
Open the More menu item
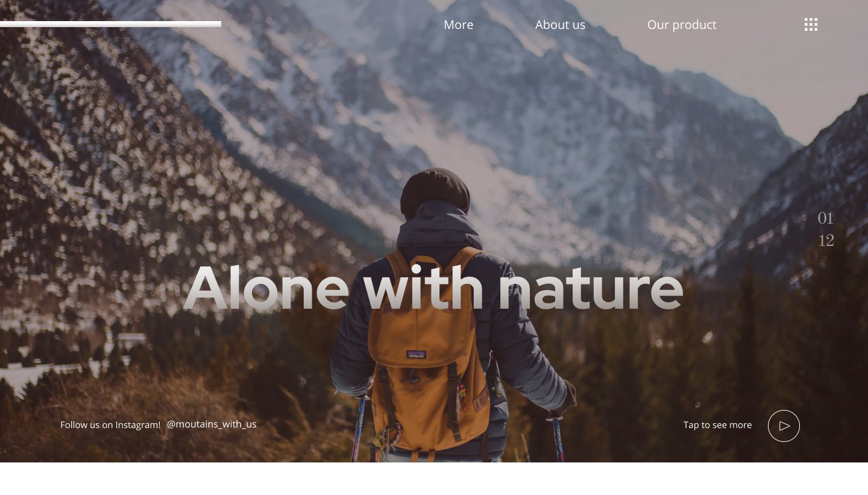(x=458, y=25)
